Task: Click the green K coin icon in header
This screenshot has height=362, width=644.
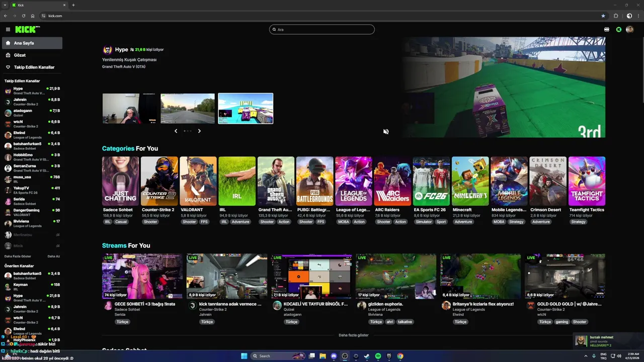Action: point(619,30)
